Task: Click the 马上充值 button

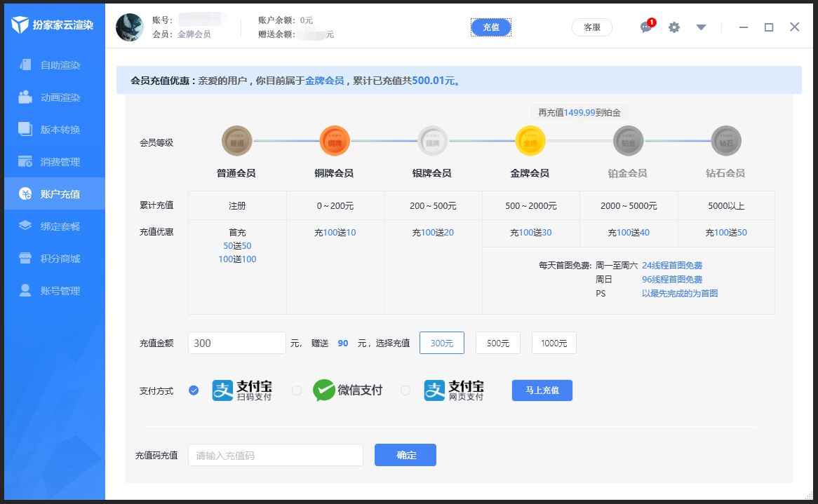Action: point(542,390)
